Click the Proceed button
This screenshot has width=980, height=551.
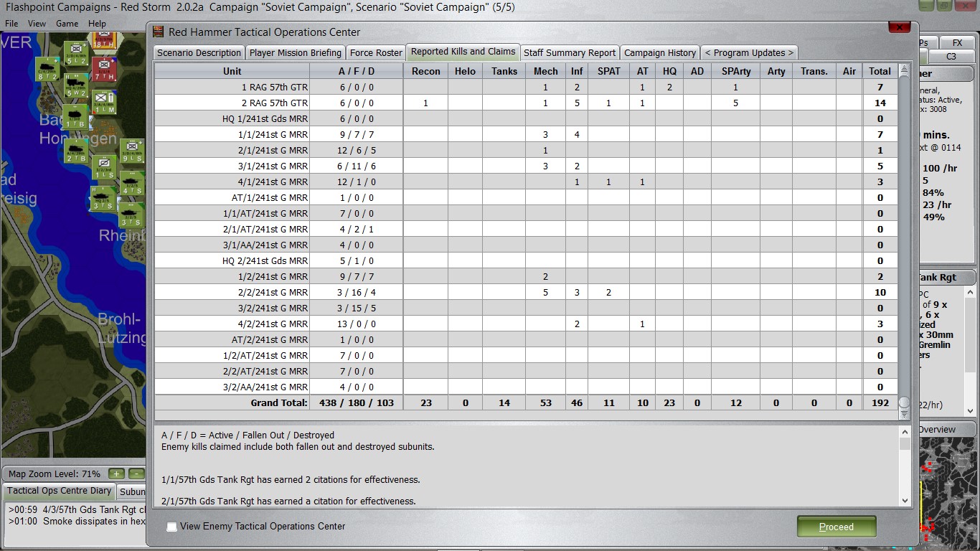tap(837, 527)
